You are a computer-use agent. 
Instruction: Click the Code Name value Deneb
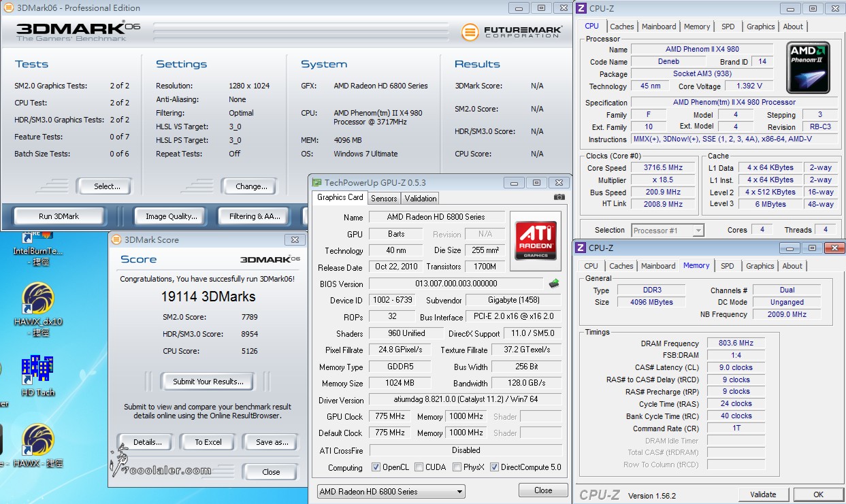click(x=667, y=61)
